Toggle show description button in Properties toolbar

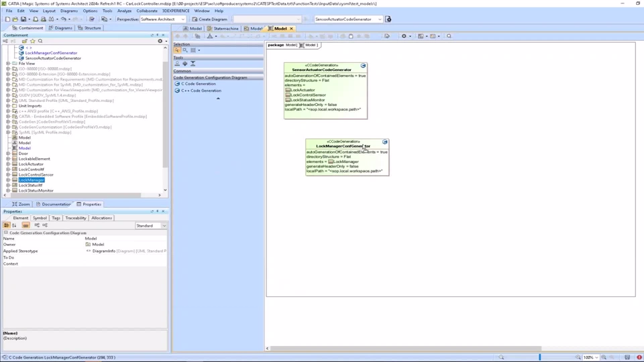coord(25,225)
